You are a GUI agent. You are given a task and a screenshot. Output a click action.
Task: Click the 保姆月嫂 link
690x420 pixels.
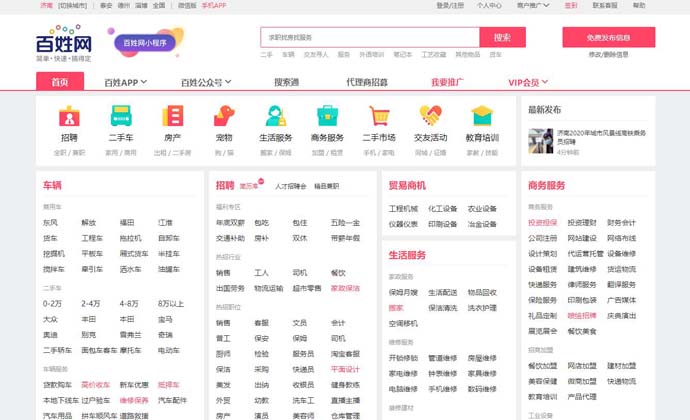(x=403, y=292)
